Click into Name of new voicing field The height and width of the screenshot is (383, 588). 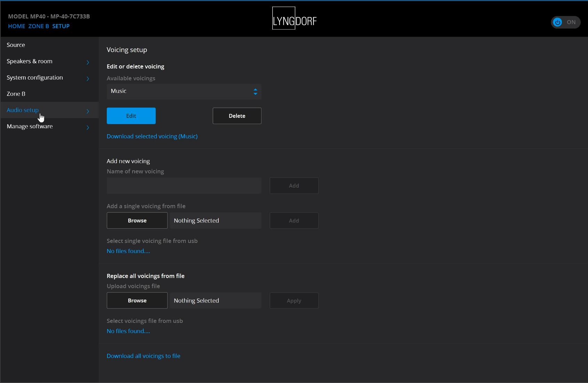coord(184,186)
